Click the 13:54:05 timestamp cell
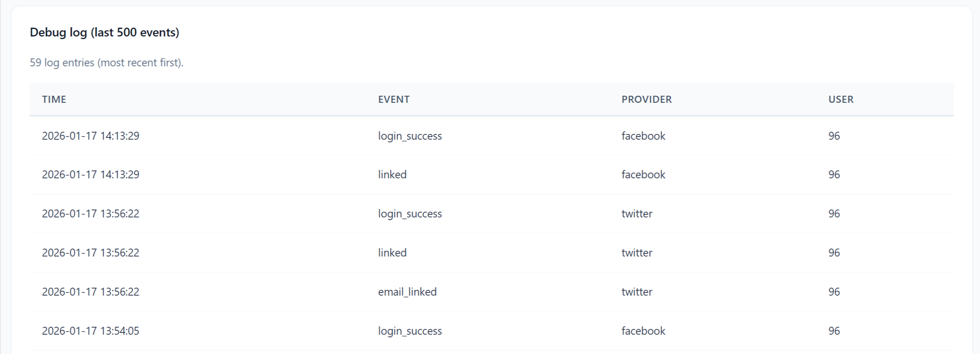Image resolution: width=980 pixels, height=354 pixels. 90,331
